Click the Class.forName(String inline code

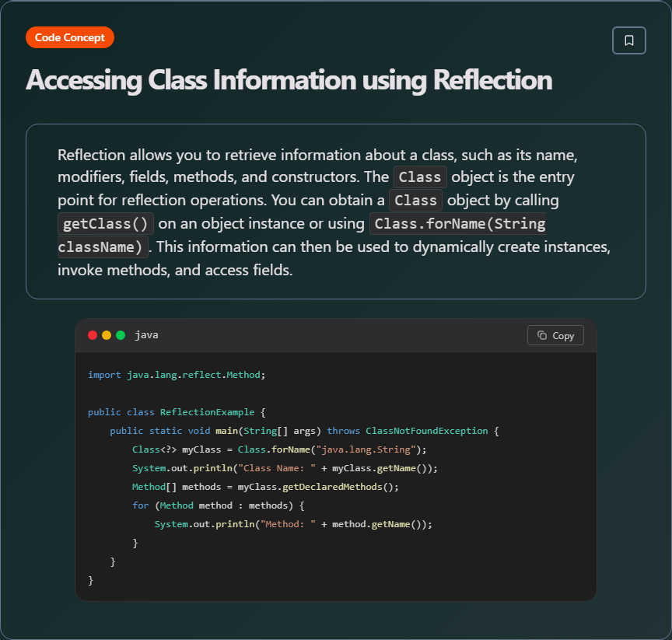click(x=457, y=224)
